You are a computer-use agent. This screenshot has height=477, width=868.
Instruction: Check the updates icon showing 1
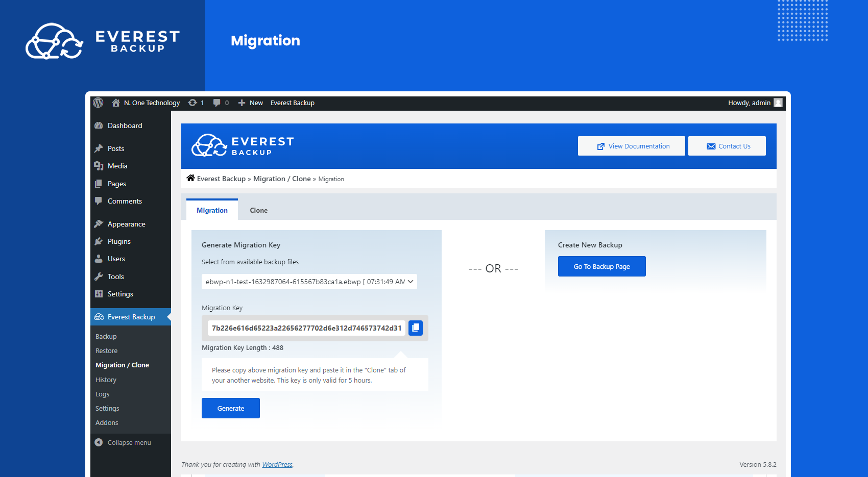192,103
